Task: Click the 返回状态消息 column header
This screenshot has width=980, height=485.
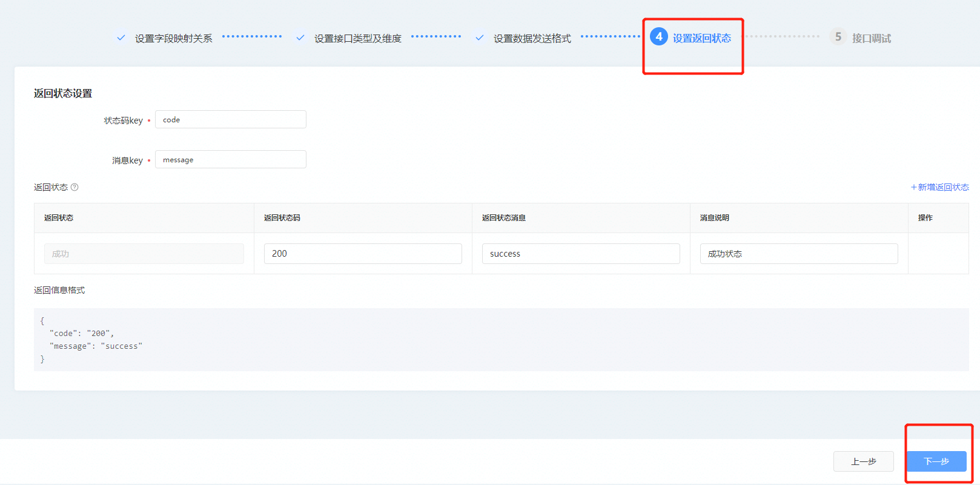Action: click(x=504, y=218)
